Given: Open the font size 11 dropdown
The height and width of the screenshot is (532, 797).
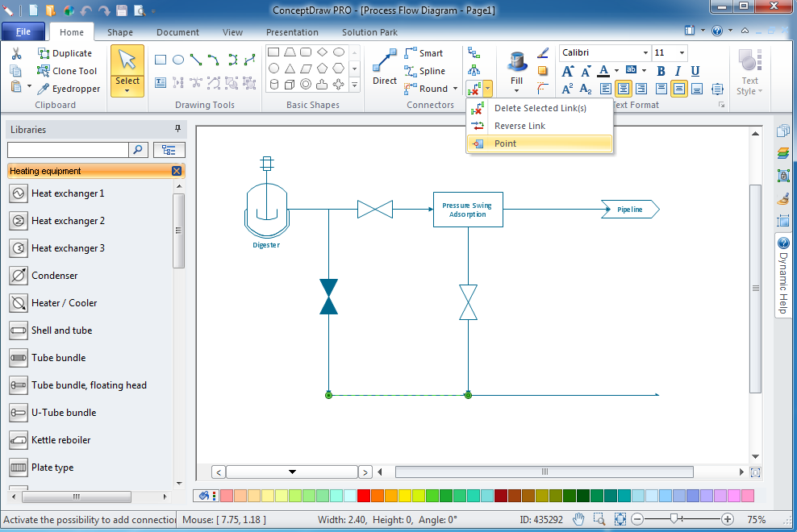Looking at the screenshot, I should 680,52.
